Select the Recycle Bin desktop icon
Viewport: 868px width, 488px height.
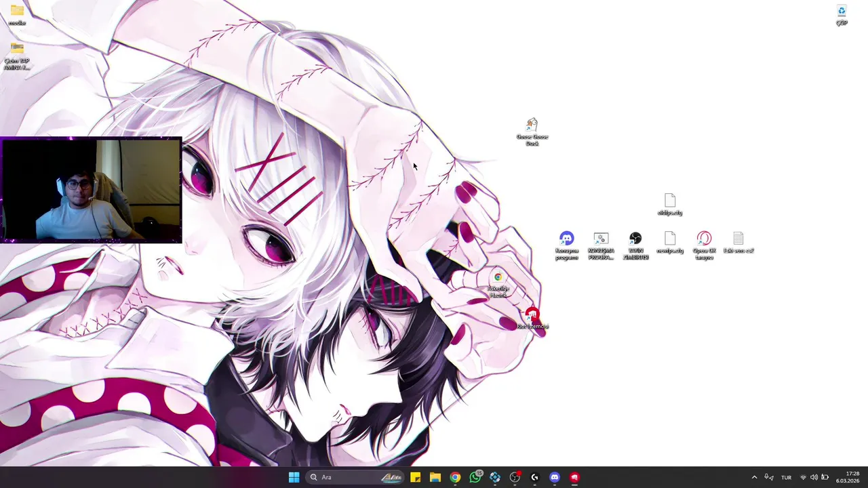coord(842,14)
